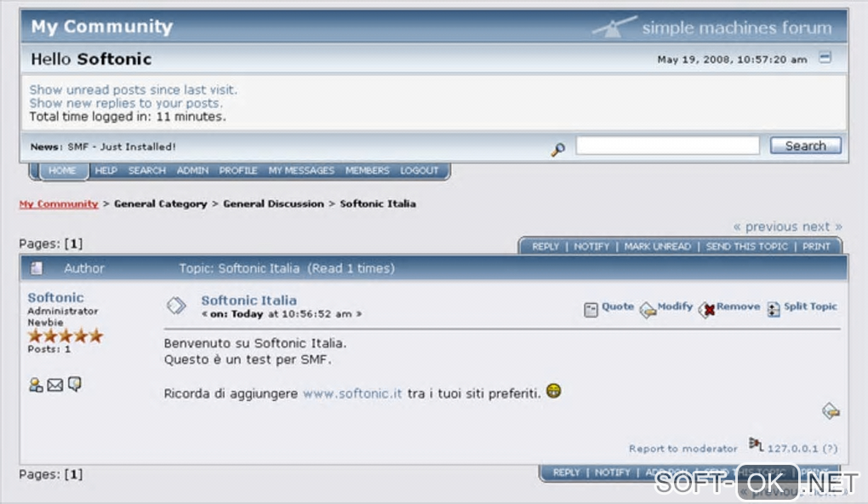Image resolution: width=868 pixels, height=504 pixels.
Task: Open the HELP menu item
Action: [106, 170]
